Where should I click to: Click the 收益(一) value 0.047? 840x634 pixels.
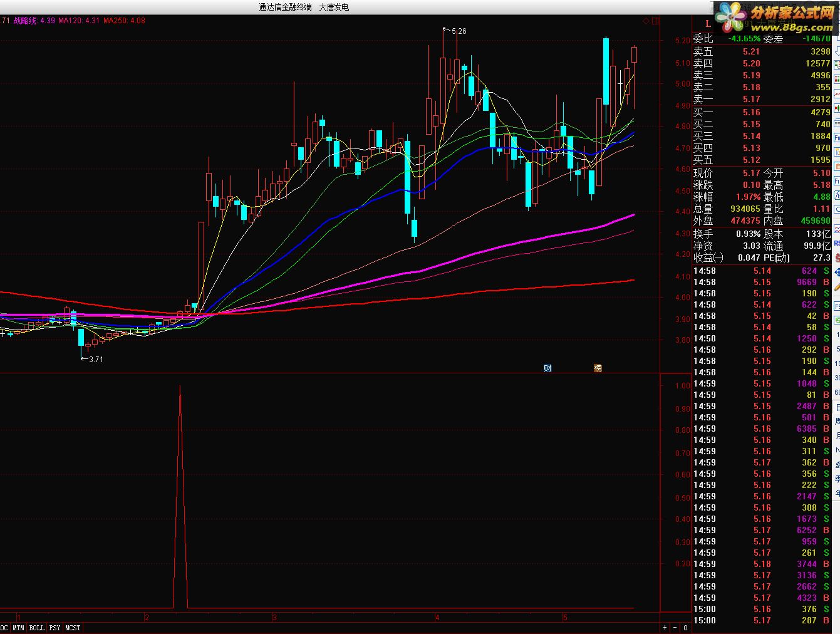(749, 257)
